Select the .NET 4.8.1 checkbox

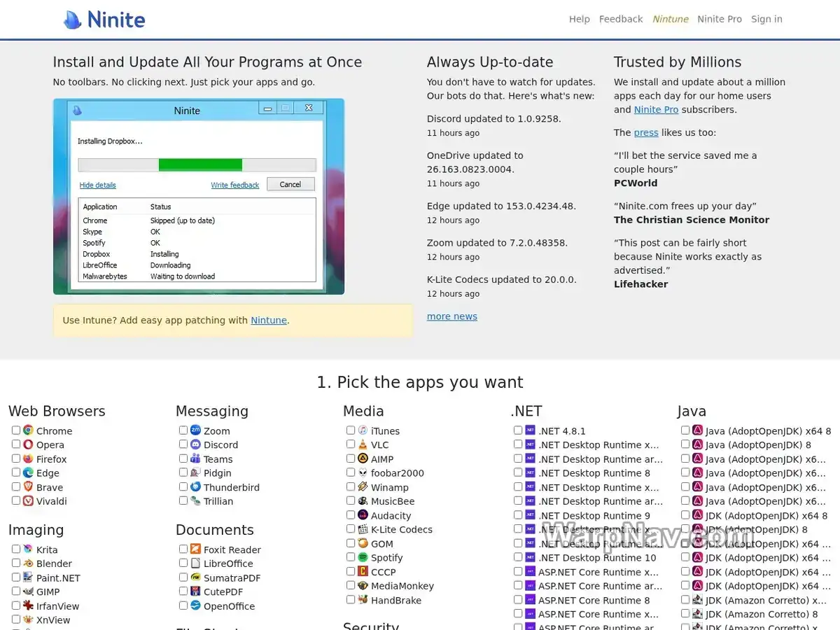pyautogui.click(x=518, y=430)
